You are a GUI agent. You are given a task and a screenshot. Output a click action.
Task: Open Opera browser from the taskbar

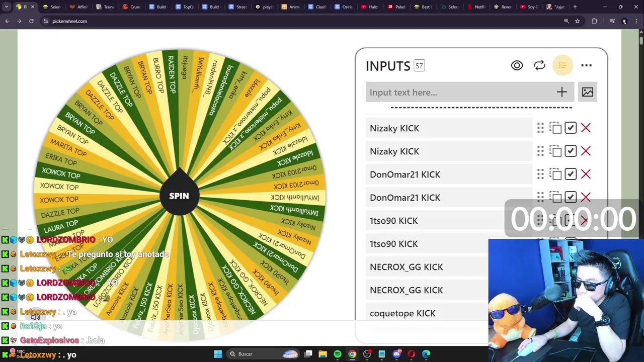(x=411, y=354)
